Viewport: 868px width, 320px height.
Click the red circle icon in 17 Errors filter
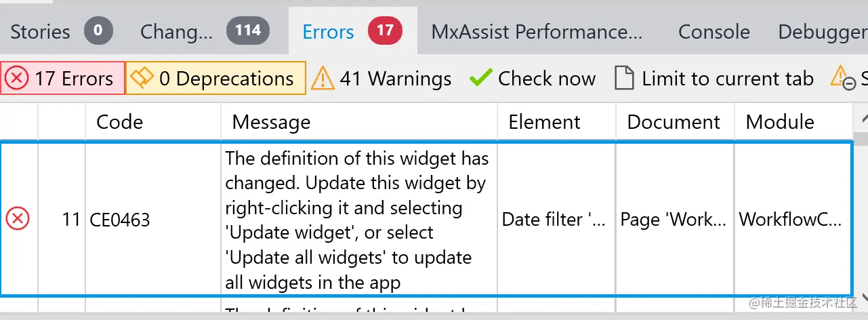(16, 78)
